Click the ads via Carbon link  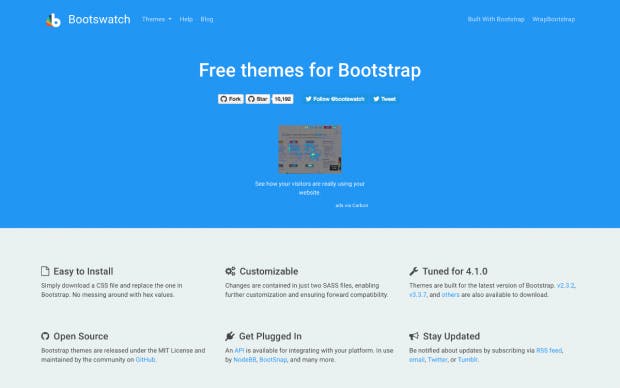click(x=352, y=205)
